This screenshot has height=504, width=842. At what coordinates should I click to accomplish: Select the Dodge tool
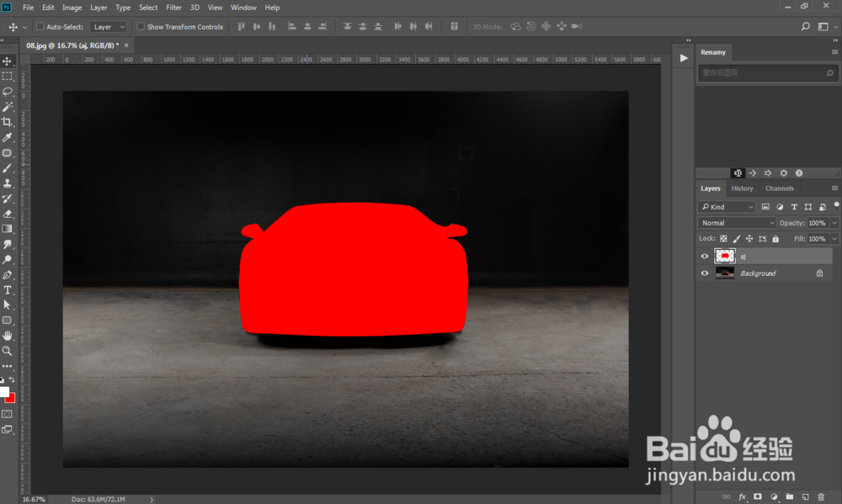(x=7, y=260)
